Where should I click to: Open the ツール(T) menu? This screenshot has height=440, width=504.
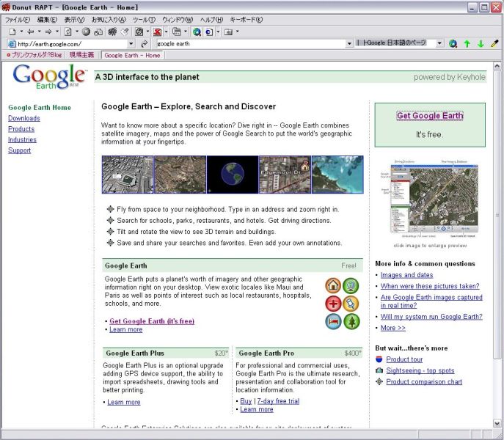[x=144, y=20]
